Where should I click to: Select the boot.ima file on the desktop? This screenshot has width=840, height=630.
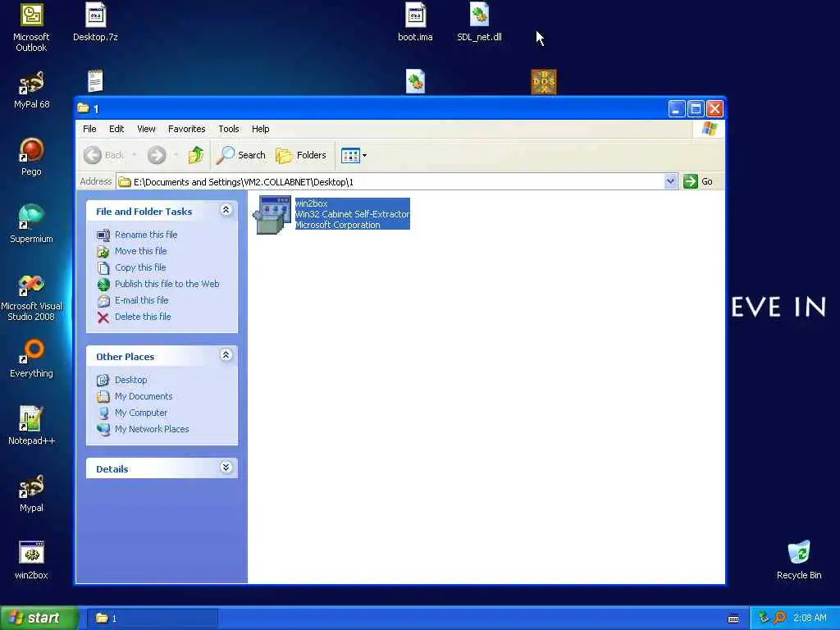tap(415, 22)
